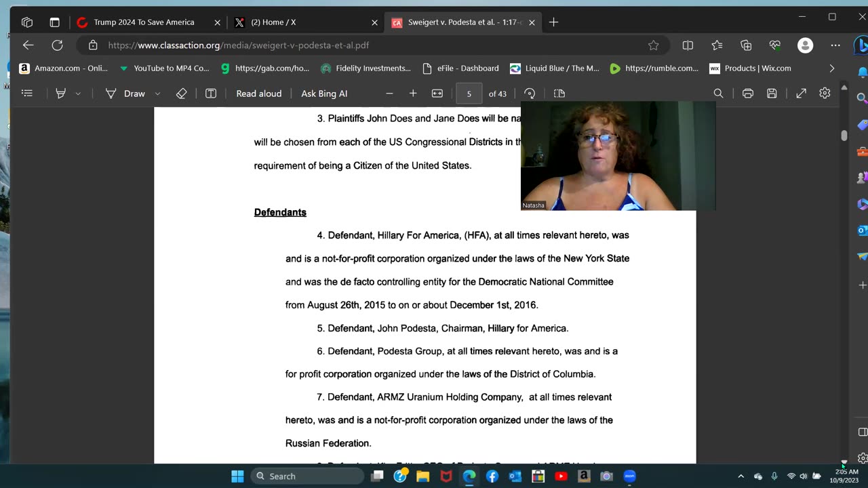The image size is (868, 488).
Task: Open the Edge profile avatar
Action: coord(806,45)
